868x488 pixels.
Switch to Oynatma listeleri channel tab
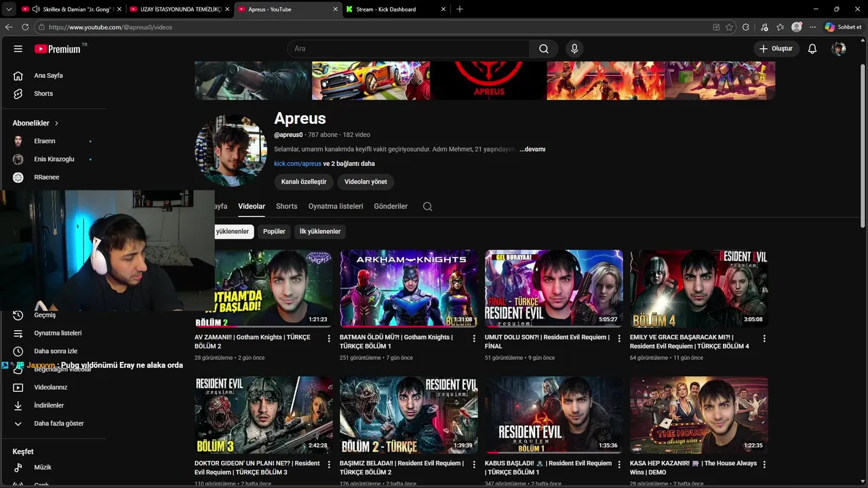pyautogui.click(x=336, y=206)
